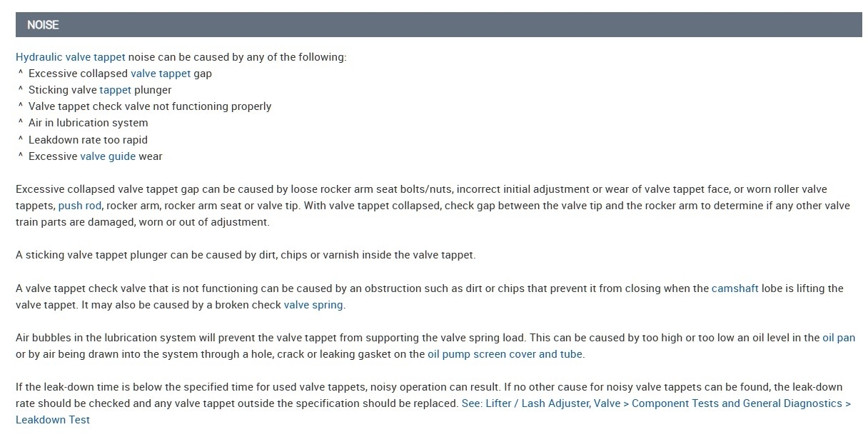Click valve tappet link in first bullet
Screen dimensions: 868x442
click(x=161, y=74)
